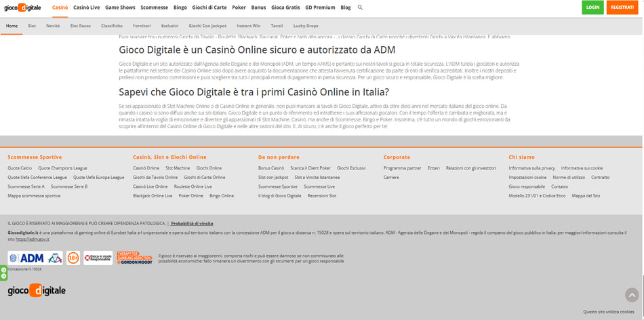Screen dimensions: 644x320
Task: Open the https://adm.gov.it link
Action: pos(33,239)
